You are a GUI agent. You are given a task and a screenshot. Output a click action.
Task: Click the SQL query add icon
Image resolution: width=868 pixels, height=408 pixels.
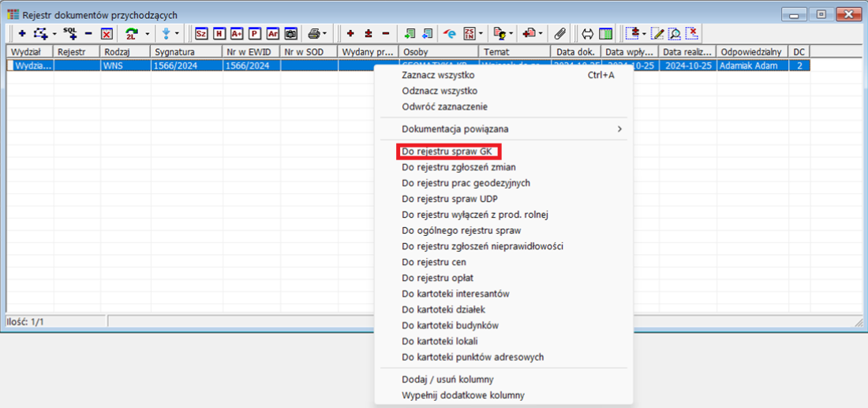coord(69,33)
